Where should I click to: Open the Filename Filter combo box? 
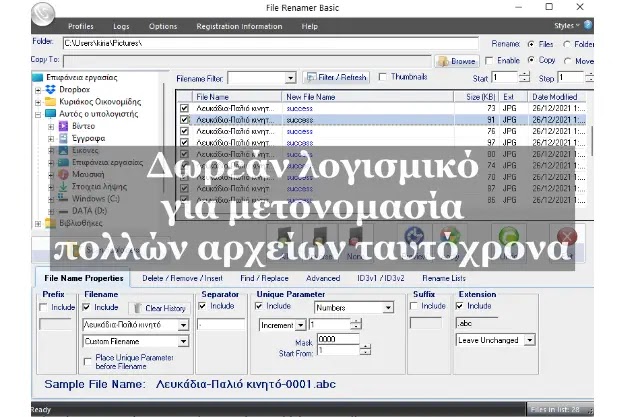[291, 78]
